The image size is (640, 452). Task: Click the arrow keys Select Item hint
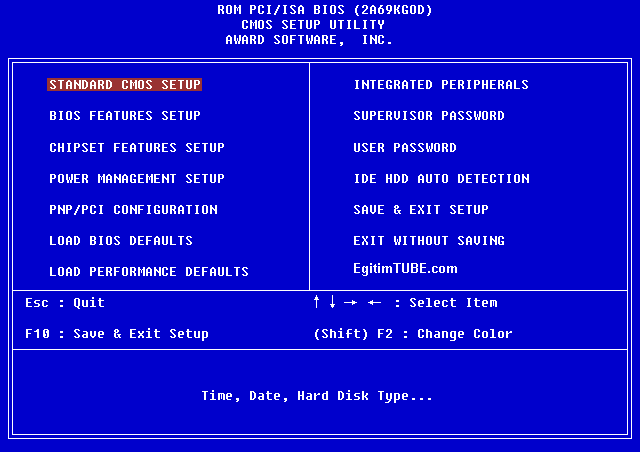click(x=405, y=303)
